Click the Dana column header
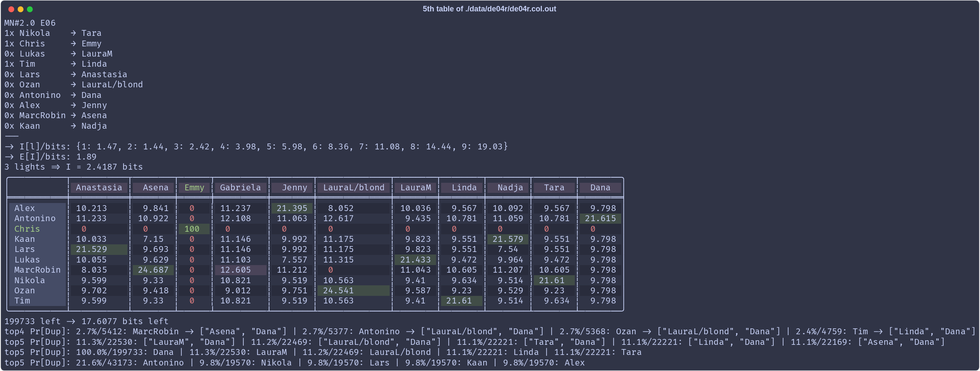 [600, 187]
